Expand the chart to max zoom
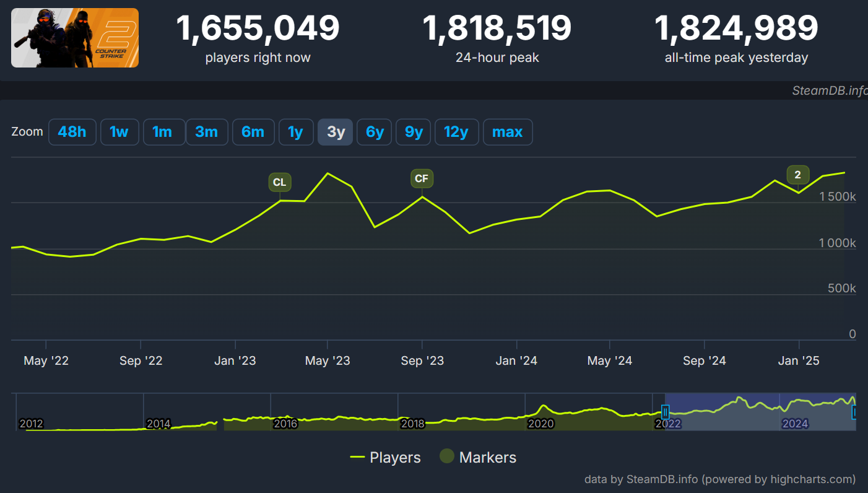868x493 pixels. point(508,132)
